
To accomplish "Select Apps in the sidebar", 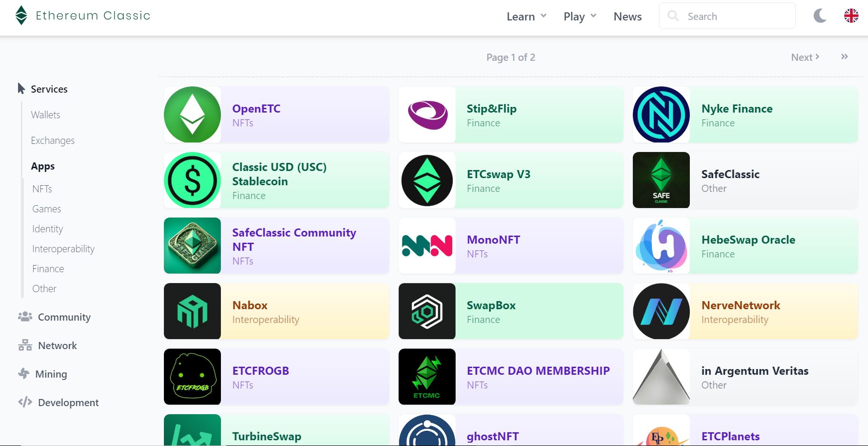I will tap(43, 166).
